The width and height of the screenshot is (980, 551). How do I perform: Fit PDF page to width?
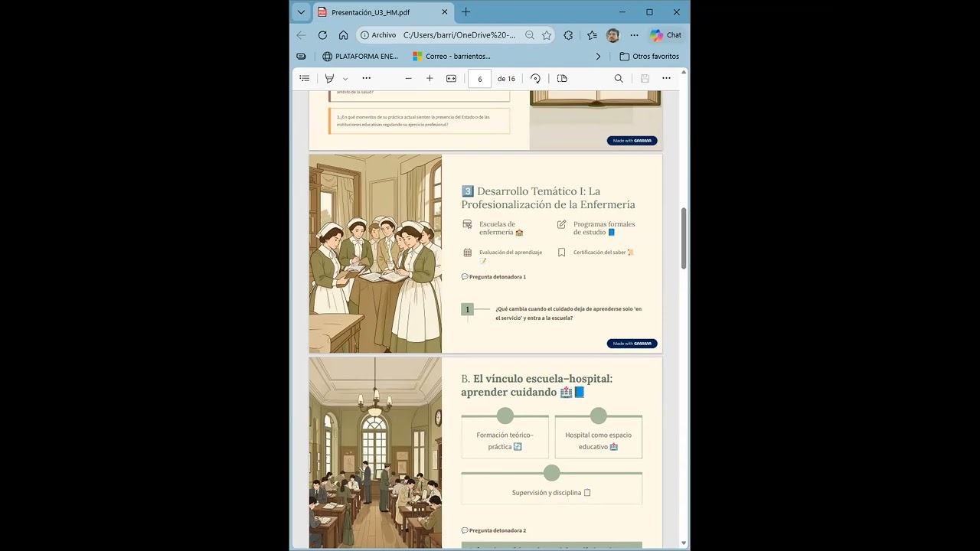click(x=451, y=79)
